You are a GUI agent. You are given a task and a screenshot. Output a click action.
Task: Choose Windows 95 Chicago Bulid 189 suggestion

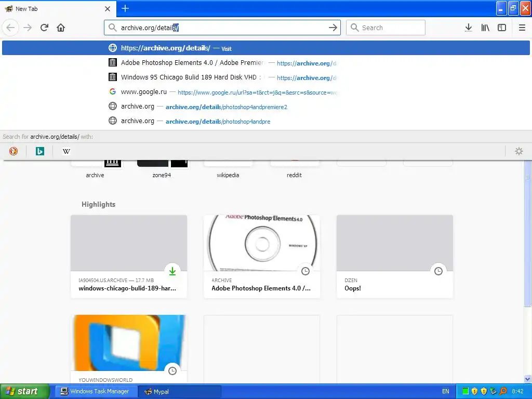click(265, 77)
